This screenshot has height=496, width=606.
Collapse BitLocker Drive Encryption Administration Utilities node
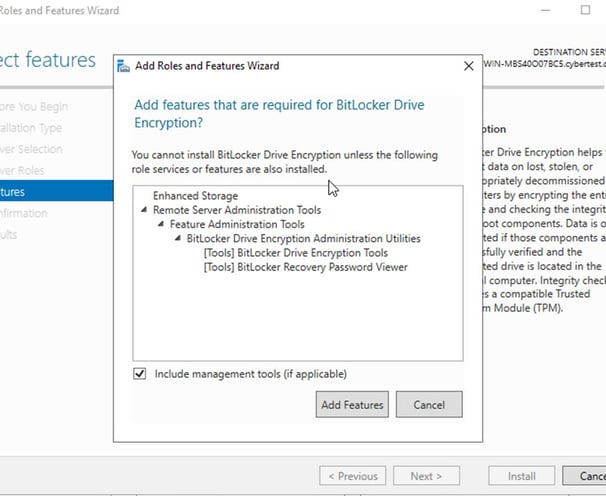pyautogui.click(x=178, y=239)
